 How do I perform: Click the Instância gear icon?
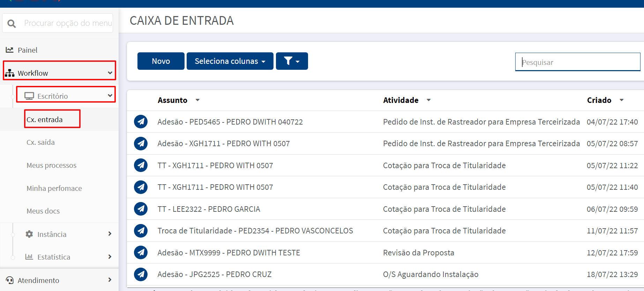tap(29, 234)
